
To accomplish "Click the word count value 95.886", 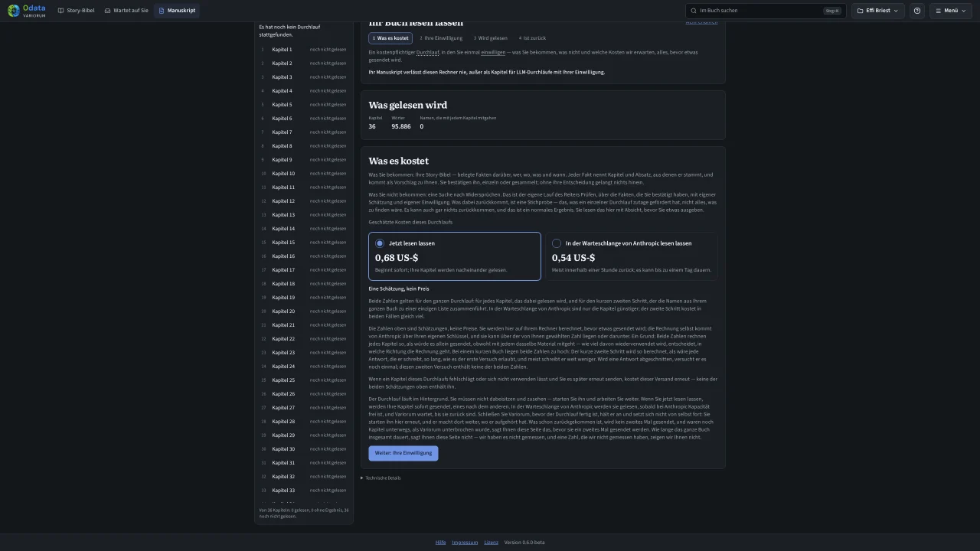I will click(x=401, y=126).
